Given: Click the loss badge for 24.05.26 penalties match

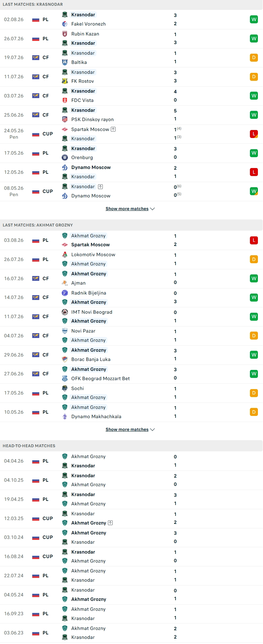Looking at the screenshot, I should coord(254,134).
